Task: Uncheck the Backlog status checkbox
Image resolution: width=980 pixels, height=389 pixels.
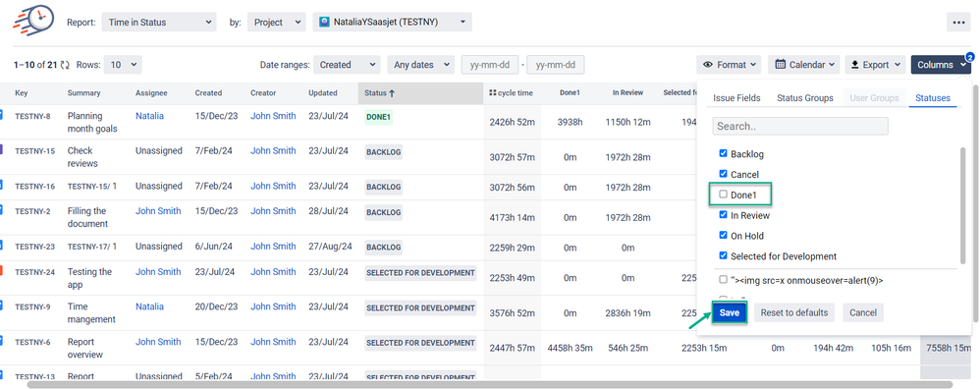Action: point(723,153)
